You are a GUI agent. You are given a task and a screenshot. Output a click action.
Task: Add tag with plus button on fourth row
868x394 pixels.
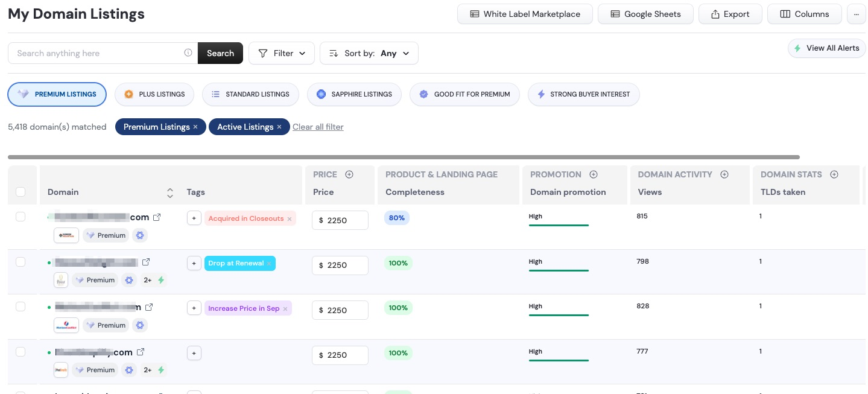[x=194, y=353]
